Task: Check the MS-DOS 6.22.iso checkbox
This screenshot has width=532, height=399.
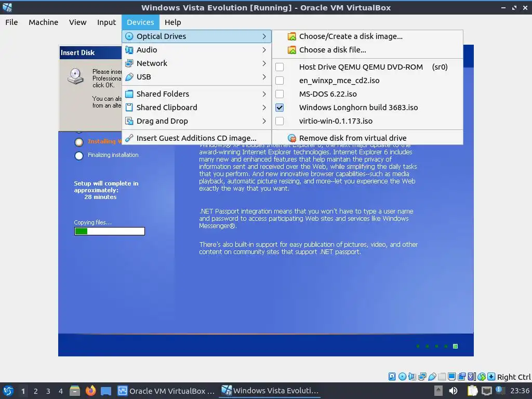Action: point(280,94)
